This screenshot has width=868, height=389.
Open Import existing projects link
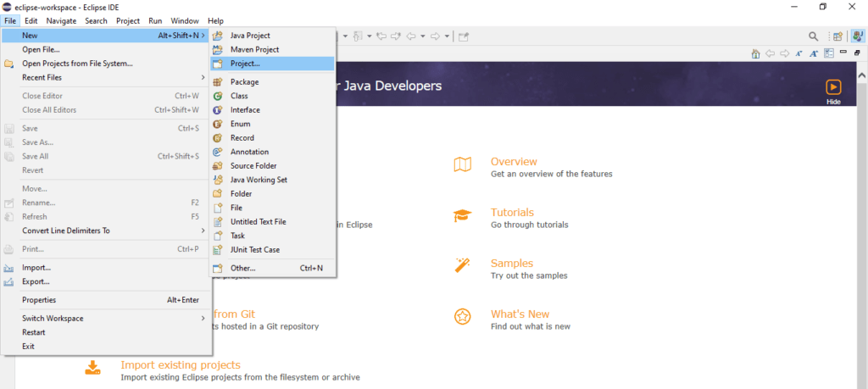tap(181, 365)
